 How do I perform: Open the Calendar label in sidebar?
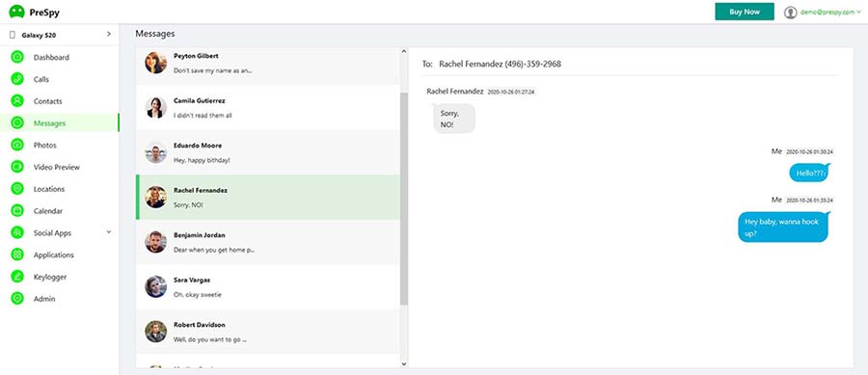pyautogui.click(x=47, y=211)
